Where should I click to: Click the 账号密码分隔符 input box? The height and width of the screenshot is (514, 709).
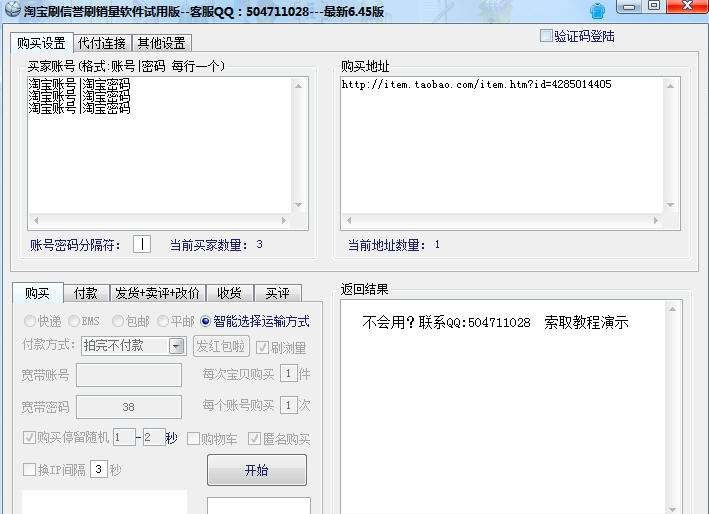(x=142, y=244)
